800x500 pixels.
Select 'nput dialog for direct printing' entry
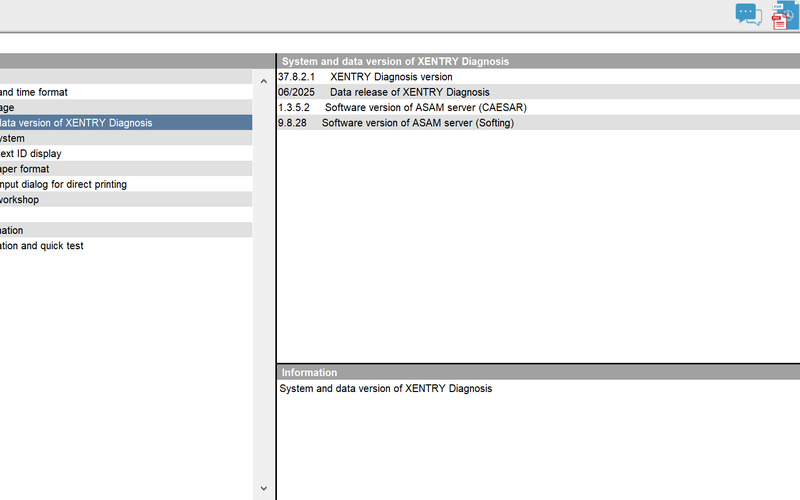click(x=126, y=184)
